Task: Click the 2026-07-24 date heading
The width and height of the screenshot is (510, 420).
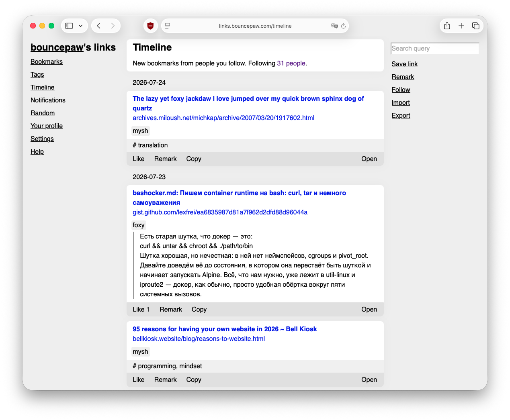Action: point(149,82)
